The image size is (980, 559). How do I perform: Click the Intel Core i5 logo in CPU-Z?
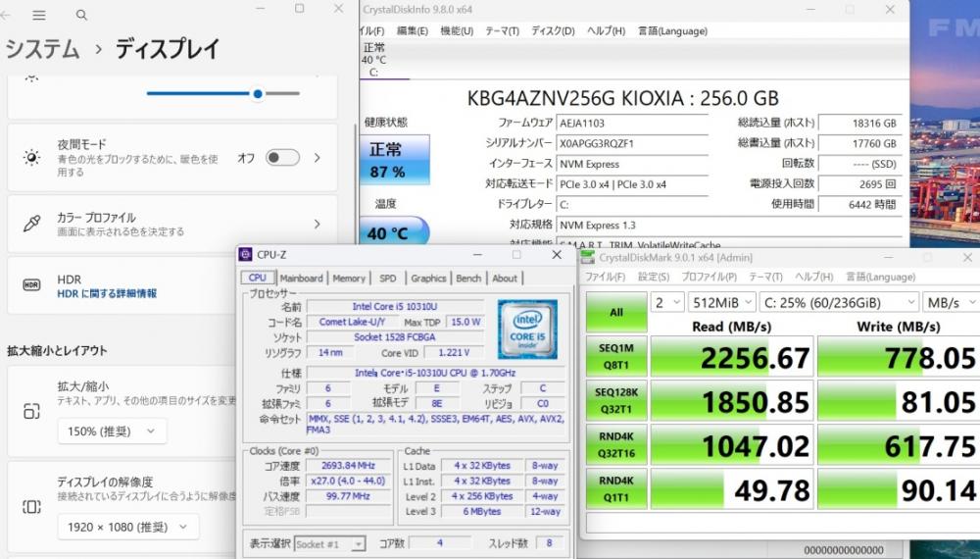527,329
